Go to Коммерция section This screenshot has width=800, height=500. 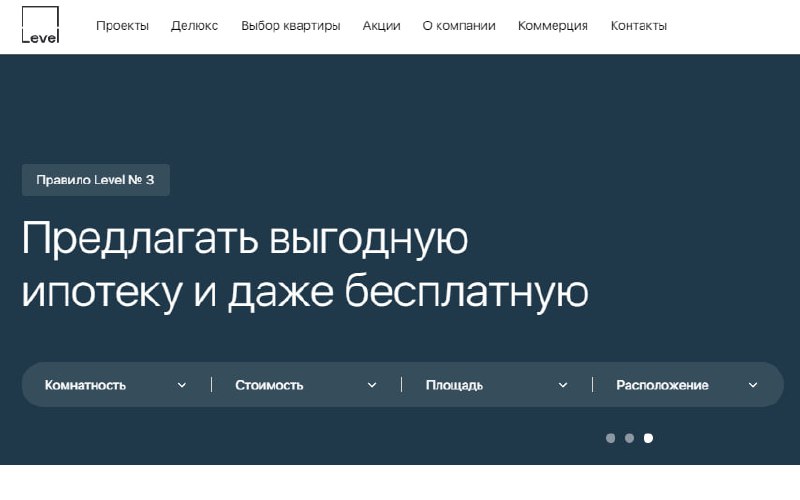pyautogui.click(x=553, y=26)
